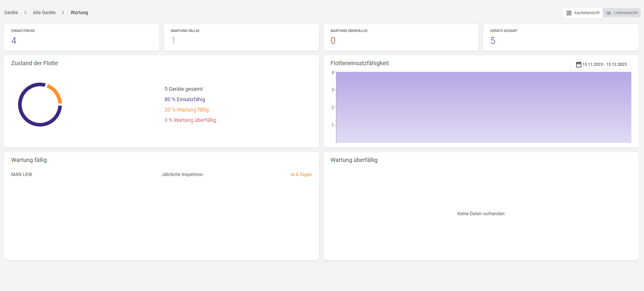
Task: Click the Listenansicht list icon
Action: [608, 13]
